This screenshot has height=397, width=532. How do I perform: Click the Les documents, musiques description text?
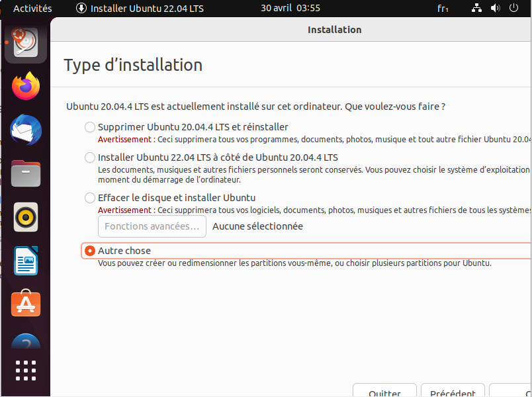[314, 175]
